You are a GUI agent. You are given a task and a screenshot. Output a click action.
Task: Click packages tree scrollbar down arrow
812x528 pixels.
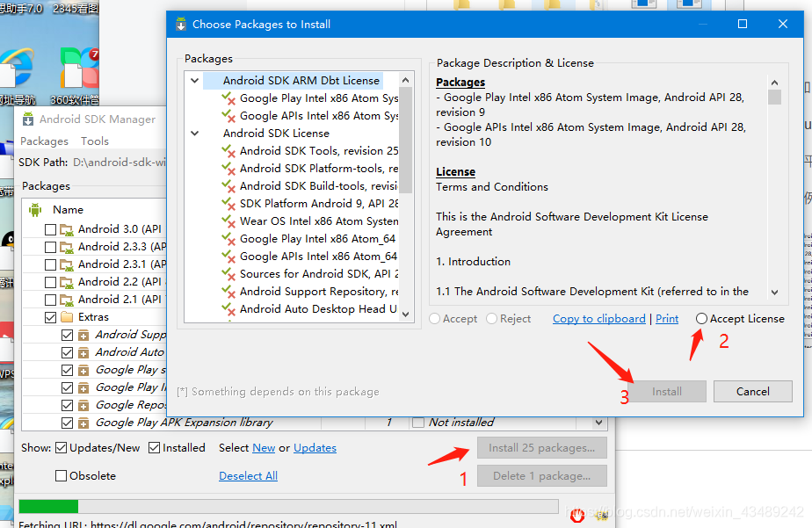point(405,315)
